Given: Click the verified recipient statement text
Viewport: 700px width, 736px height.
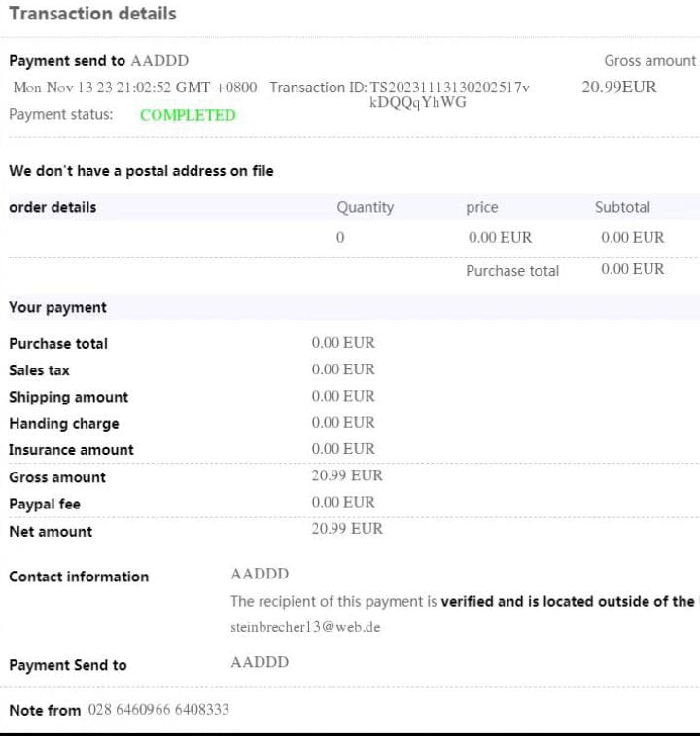Looking at the screenshot, I should coord(465,601).
